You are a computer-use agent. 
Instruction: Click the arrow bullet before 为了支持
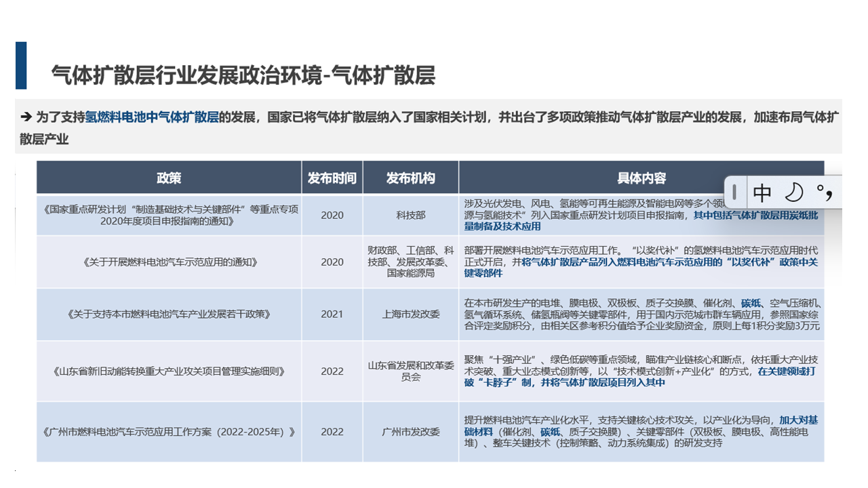(x=26, y=117)
